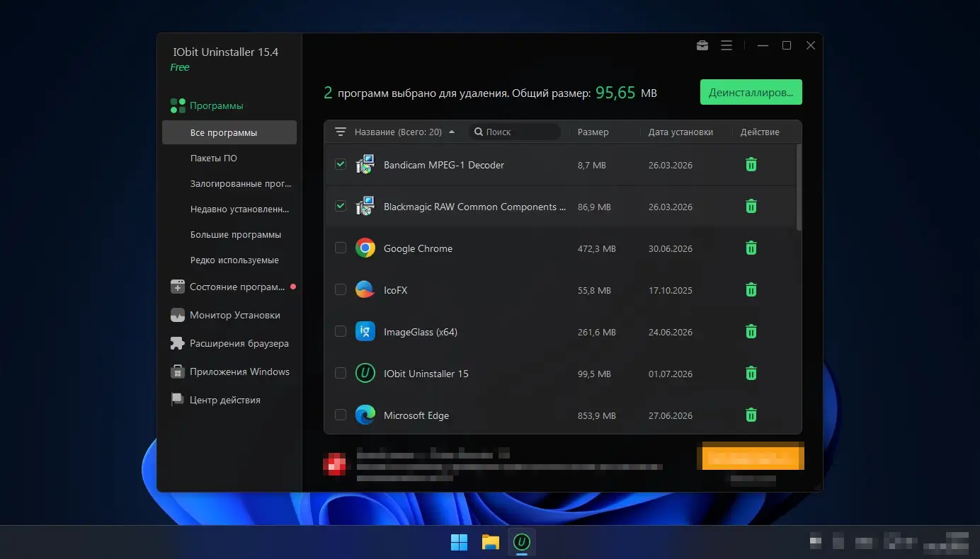Select Все программы in sidebar

coord(229,132)
